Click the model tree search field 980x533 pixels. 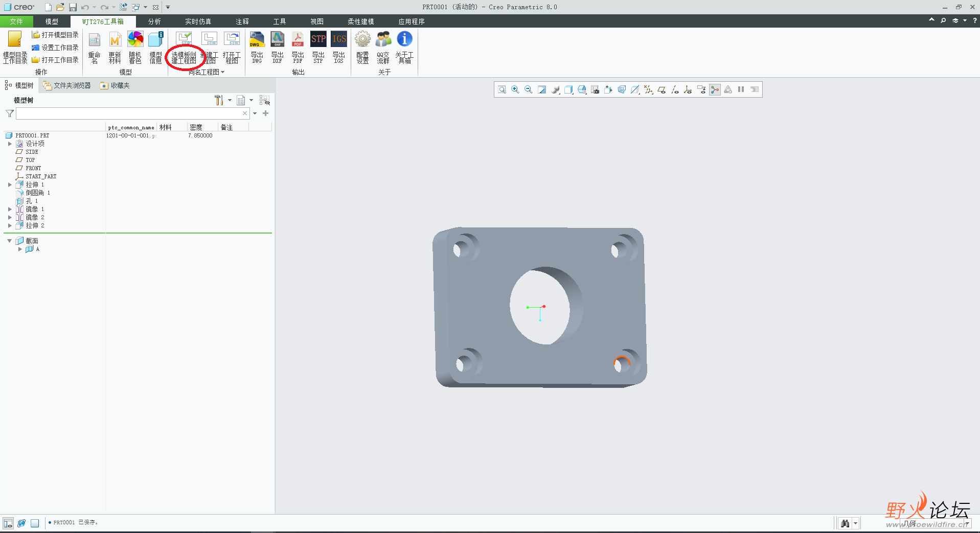(132, 113)
